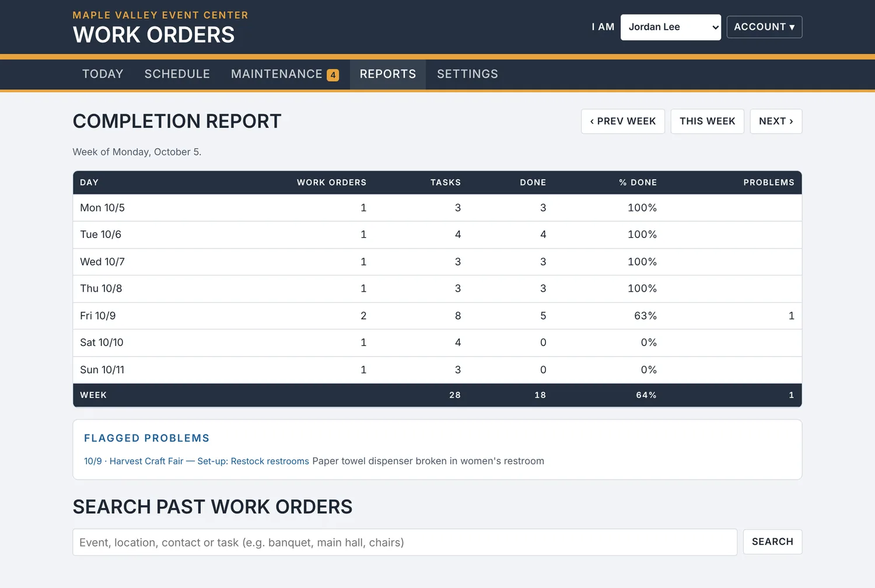The height and width of the screenshot is (588, 875).
Task: Select the Mon 10/5 row label
Action: (103, 208)
